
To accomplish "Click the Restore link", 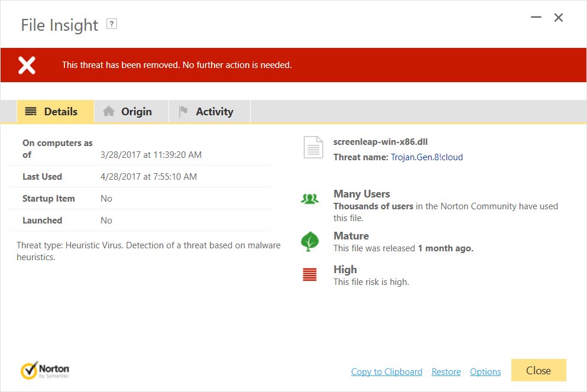I will coord(446,372).
